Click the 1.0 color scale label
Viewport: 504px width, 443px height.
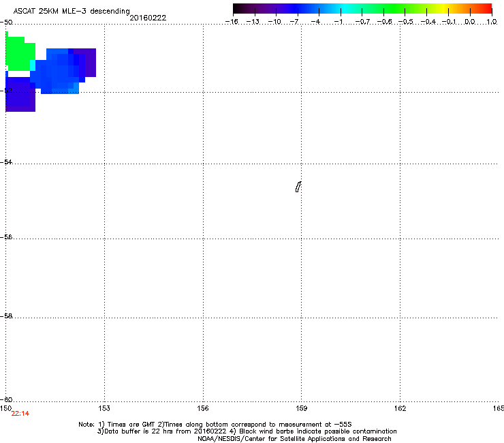point(492,22)
